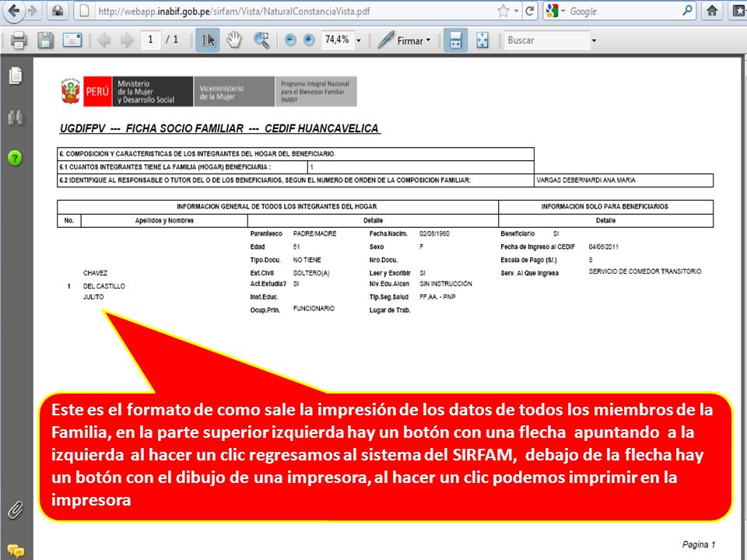Click 'SOLTERO(A)' civil status value
Image resolution: width=747 pixels, height=560 pixels.
[x=311, y=273]
